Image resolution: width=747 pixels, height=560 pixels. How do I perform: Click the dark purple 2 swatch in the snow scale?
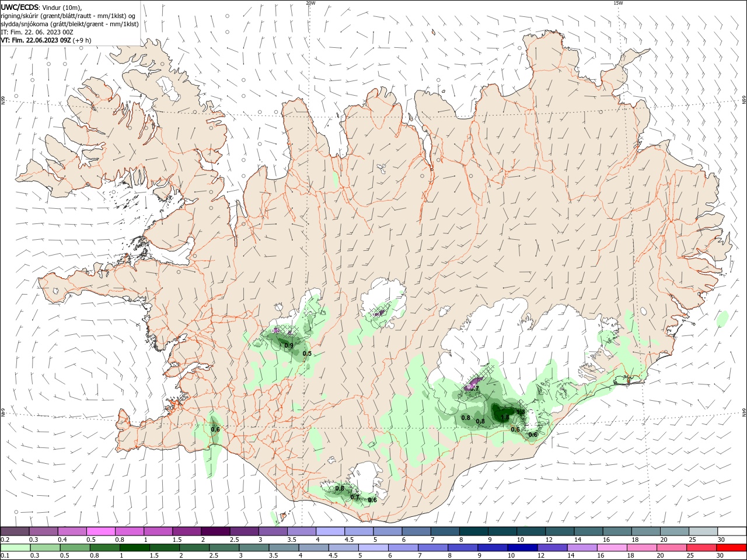[215, 531]
